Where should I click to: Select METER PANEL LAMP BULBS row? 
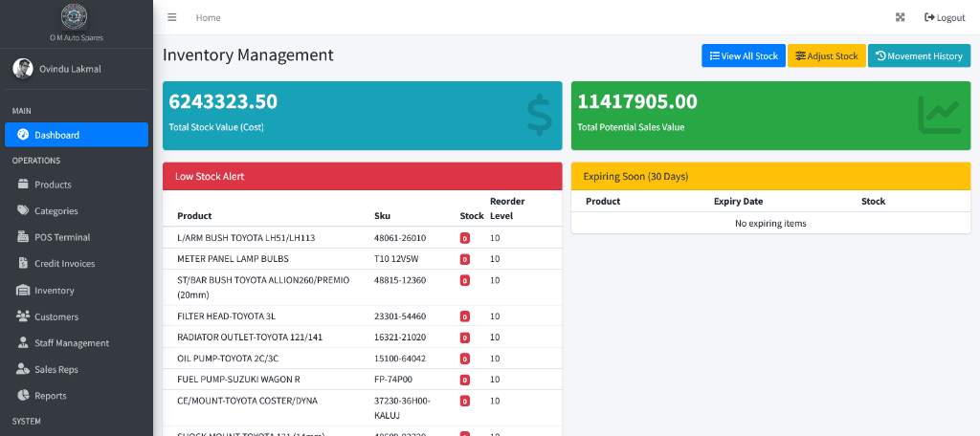(363, 258)
